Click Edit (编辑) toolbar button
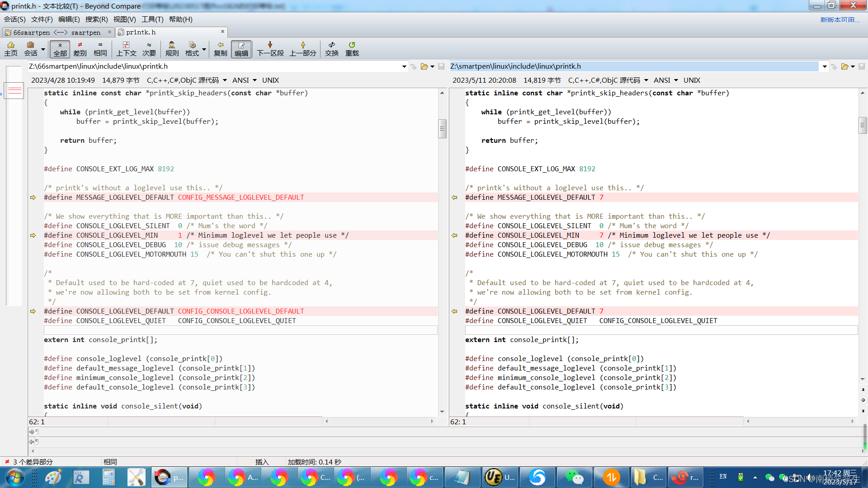This screenshot has width=868, height=488. click(x=241, y=49)
